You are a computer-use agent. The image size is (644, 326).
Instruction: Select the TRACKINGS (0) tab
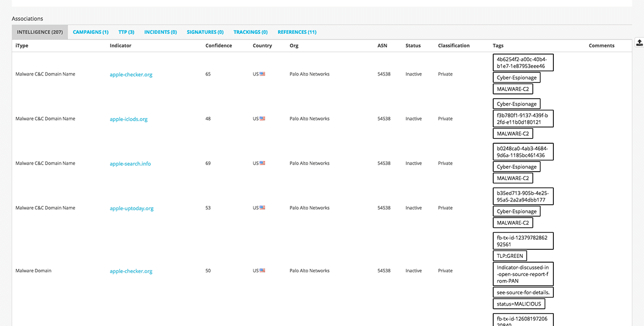[x=250, y=32]
